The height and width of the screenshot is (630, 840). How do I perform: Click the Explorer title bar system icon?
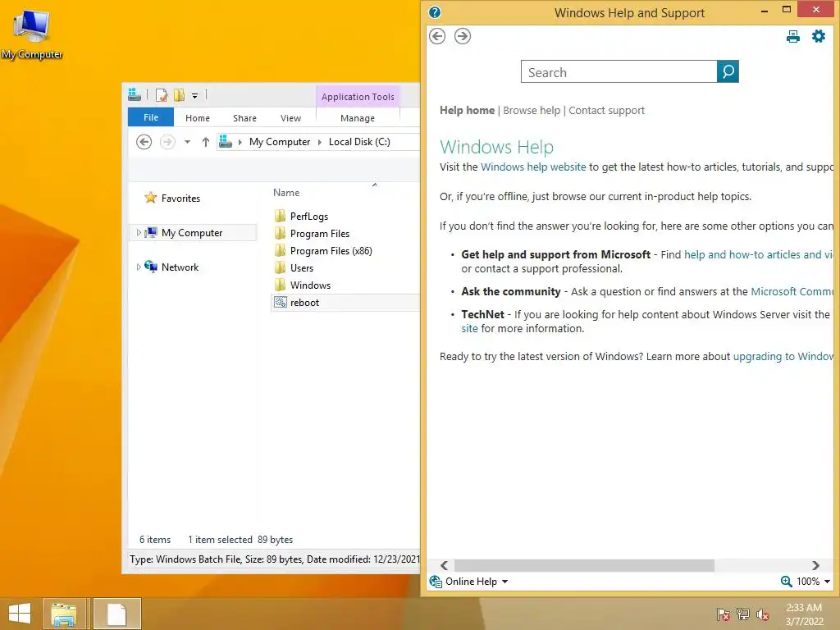[x=135, y=95]
